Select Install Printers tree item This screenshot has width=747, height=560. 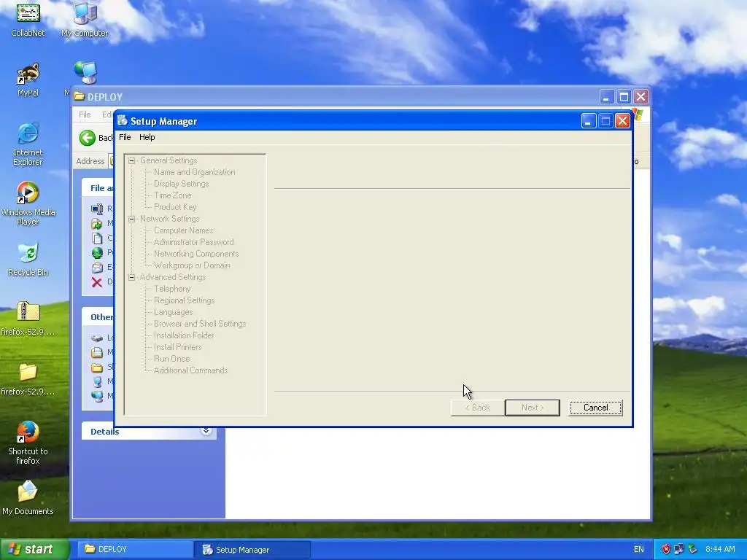click(x=177, y=347)
